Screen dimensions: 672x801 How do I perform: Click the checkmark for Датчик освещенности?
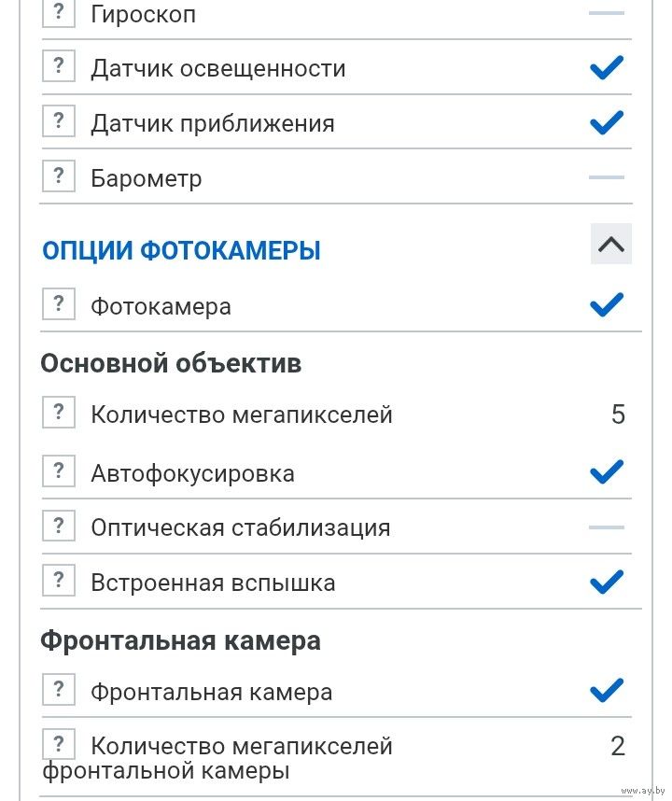click(x=607, y=67)
